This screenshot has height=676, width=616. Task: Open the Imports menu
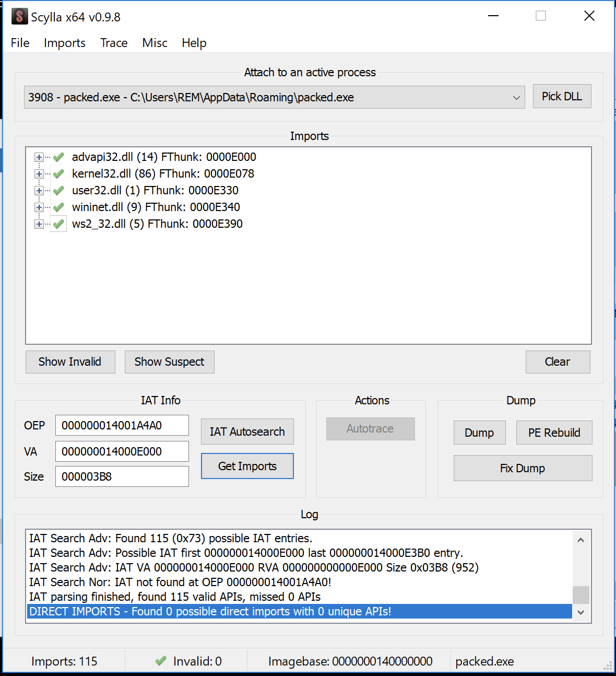click(65, 43)
